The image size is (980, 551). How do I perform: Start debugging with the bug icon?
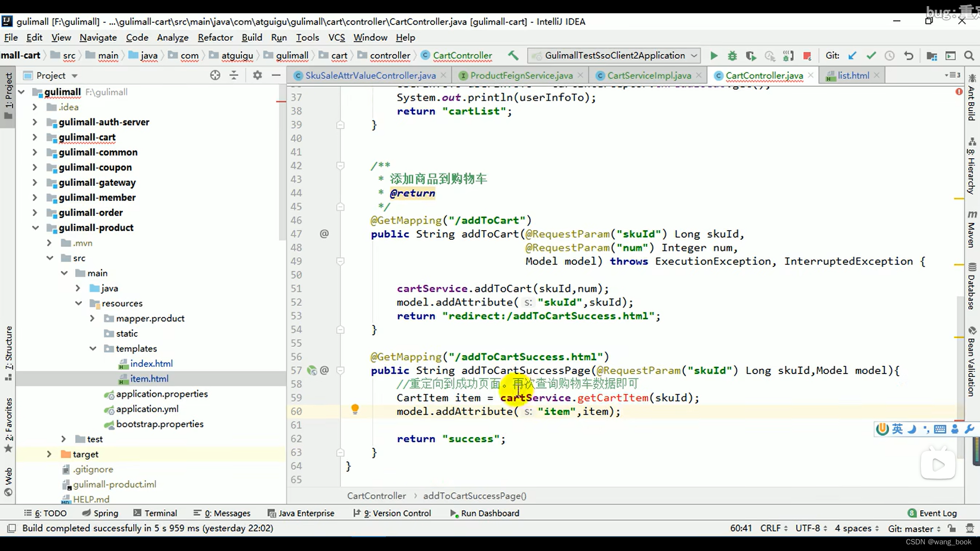point(732,56)
